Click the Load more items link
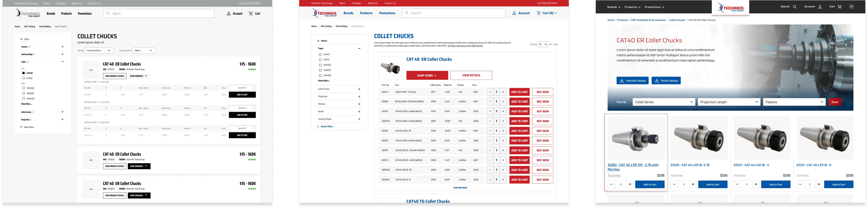Screen dimensions: 868x208 (460, 187)
